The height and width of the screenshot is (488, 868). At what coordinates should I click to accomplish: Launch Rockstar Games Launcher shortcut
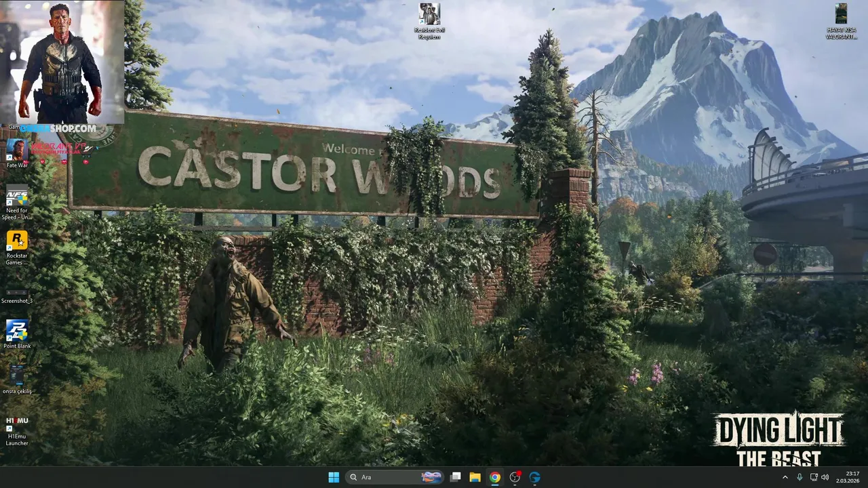tap(17, 248)
